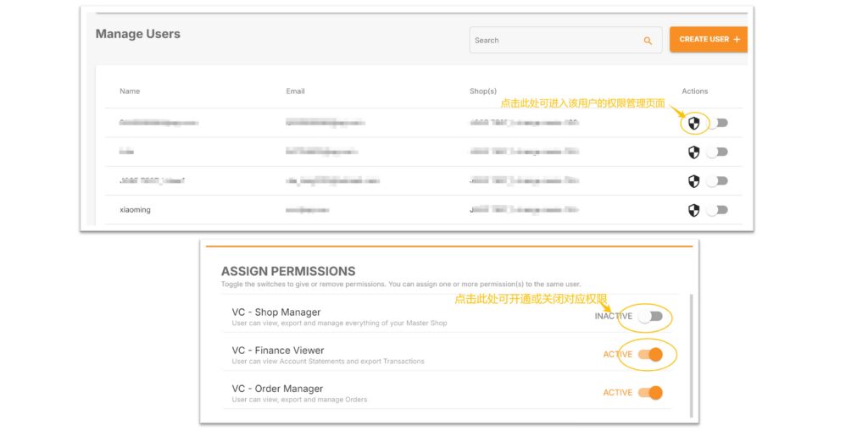Disable the VC - Order Manager permission

click(x=650, y=393)
